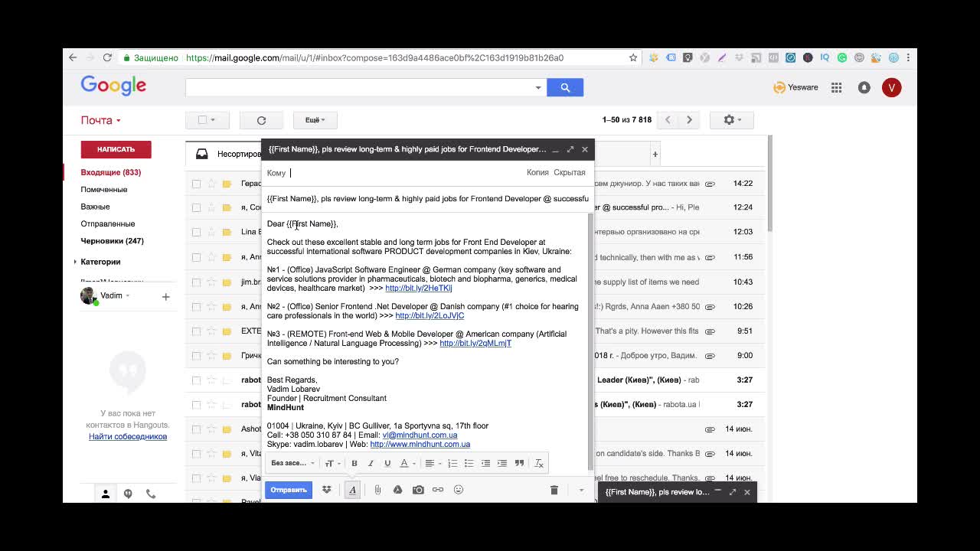Screen dimensions: 980x551
Task: Open bit.ly/2LoJVjC link in message
Action: click(x=430, y=316)
